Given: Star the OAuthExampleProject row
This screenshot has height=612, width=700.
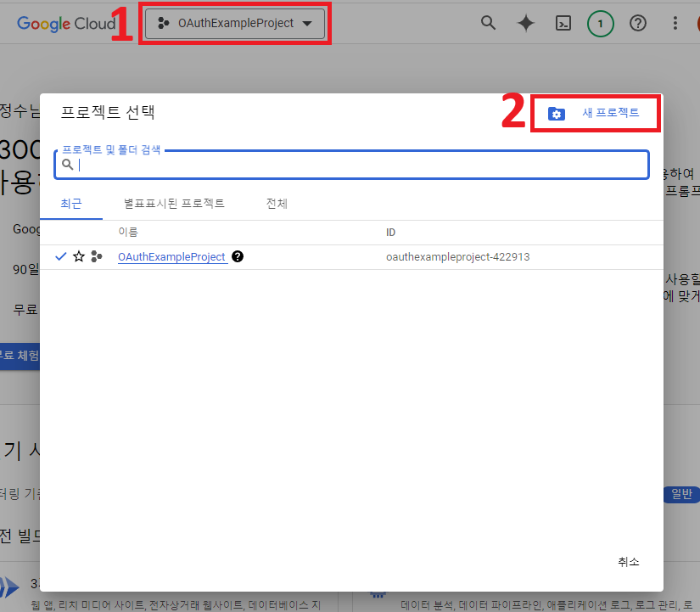Looking at the screenshot, I should (79, 256).
